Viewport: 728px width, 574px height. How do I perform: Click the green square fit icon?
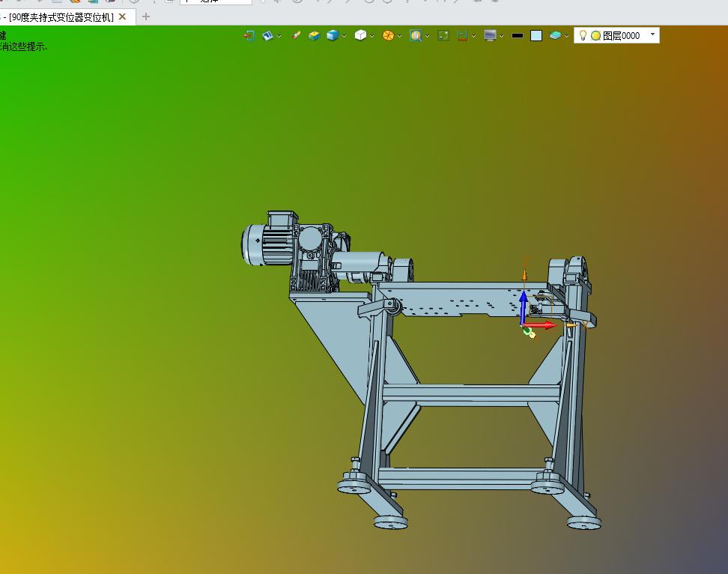(443, 36)
